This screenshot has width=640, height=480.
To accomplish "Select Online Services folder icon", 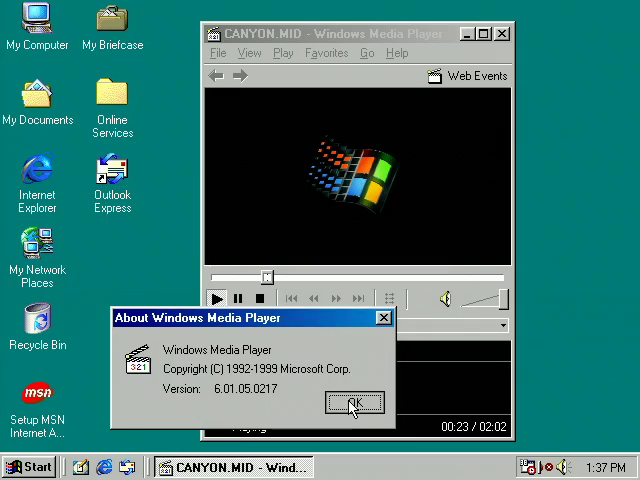I will [x=112, y=108].
